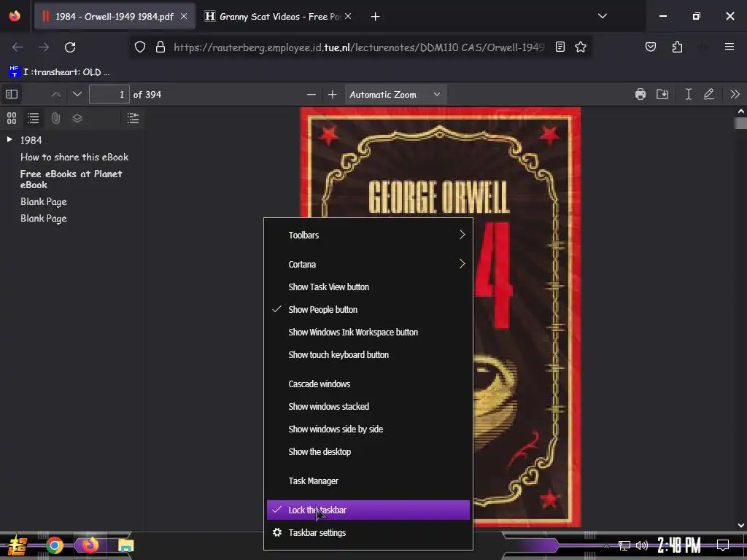Save the PDF with download icon

tap(662, 94)
